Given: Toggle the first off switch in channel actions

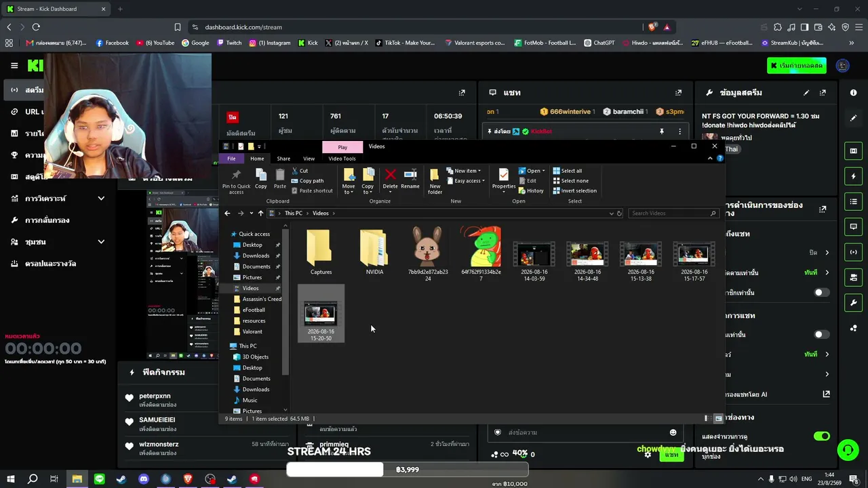Looking at the screenshot, I should point(821,293).
